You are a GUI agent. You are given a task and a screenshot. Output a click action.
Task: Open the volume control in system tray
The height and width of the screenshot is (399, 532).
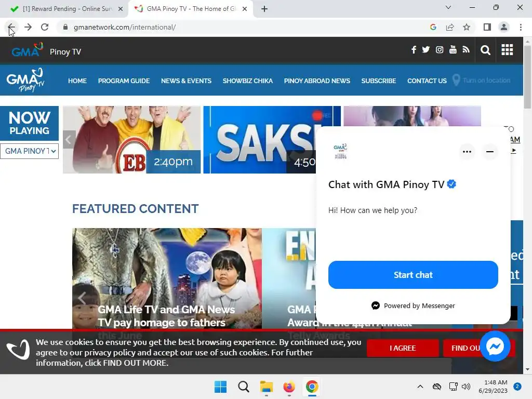click(x=466, y=387)
